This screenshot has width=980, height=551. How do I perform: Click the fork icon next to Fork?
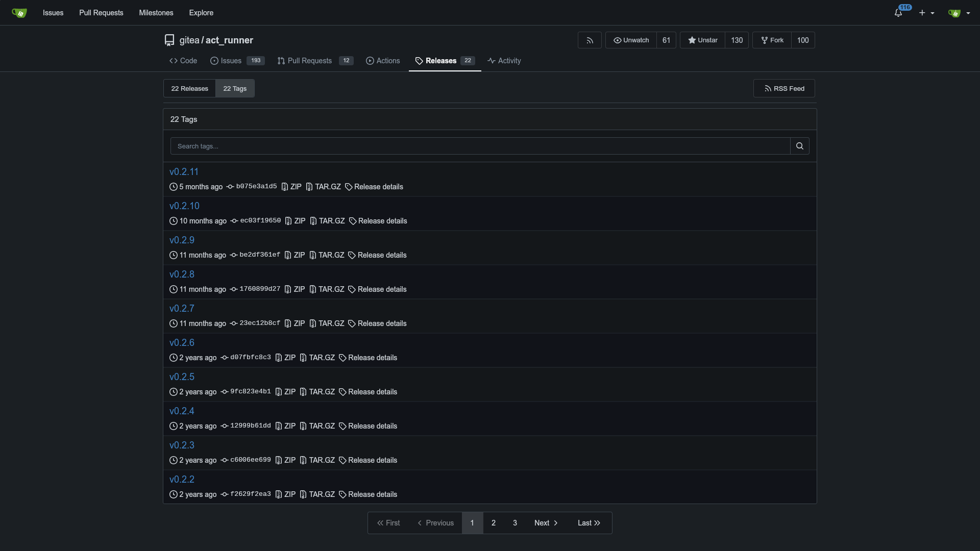point(765,40)
